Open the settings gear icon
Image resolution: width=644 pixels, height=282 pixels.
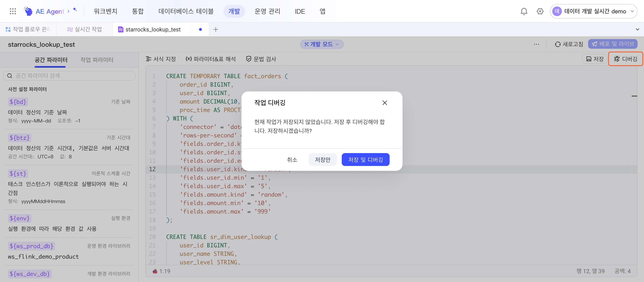540,11
